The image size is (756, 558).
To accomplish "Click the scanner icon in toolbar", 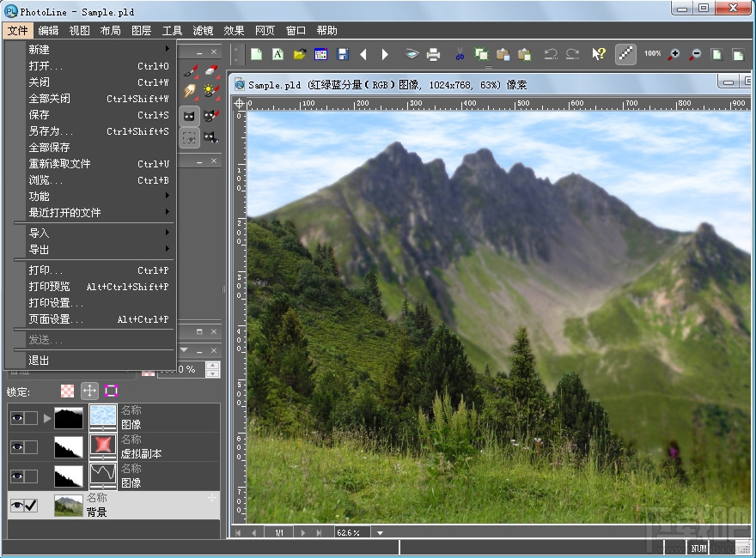I will 412,54.
